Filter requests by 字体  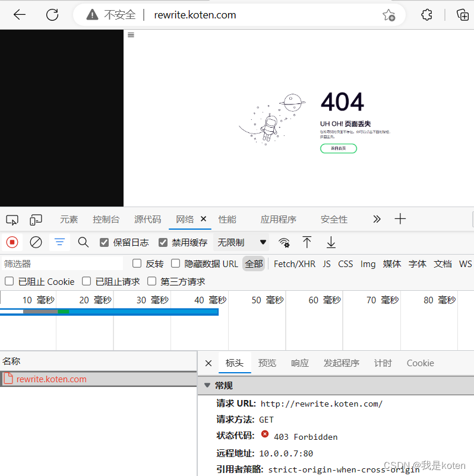point(417,264)
